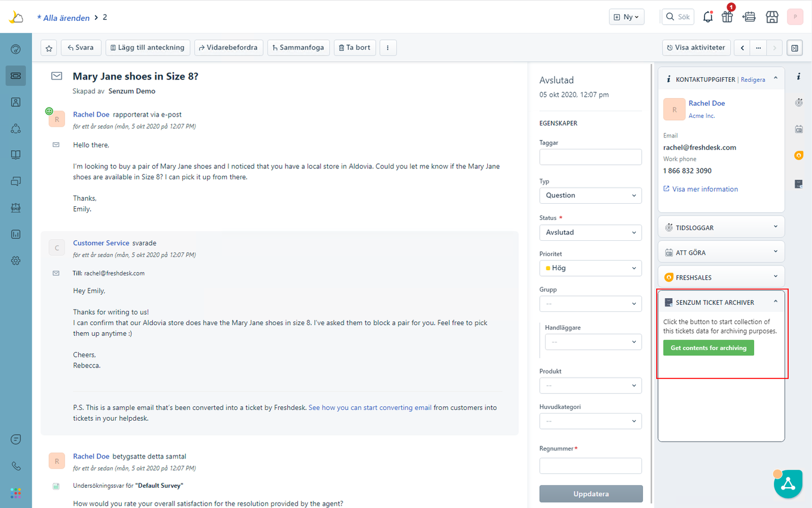Open the marketplace store icon
Viewport: 812px width, 508px height.
(772, 17)
